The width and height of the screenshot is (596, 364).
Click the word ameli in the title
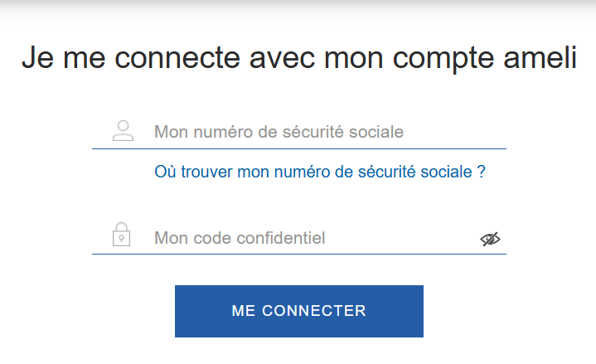tap(540, 58)
